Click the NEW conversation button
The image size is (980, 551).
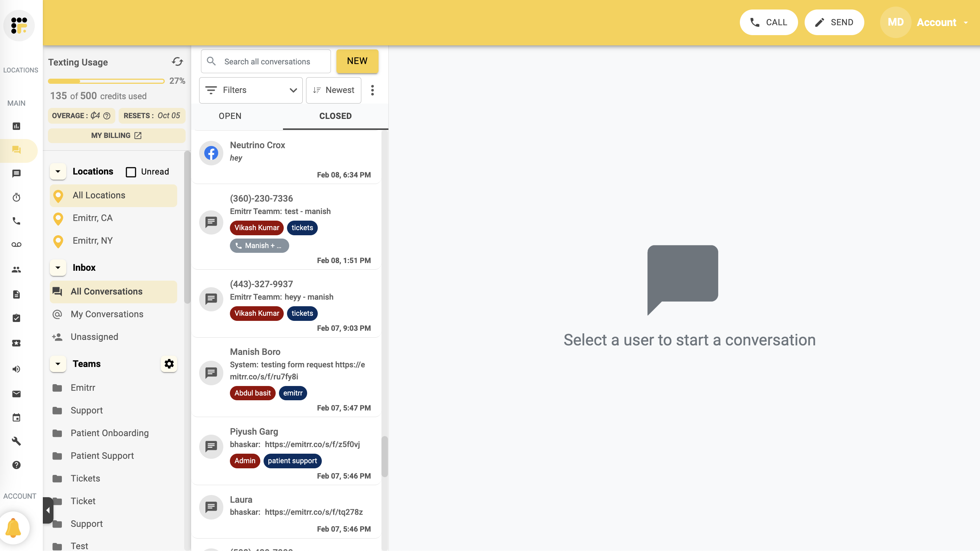pyautogui.click(x=357, y=61)
